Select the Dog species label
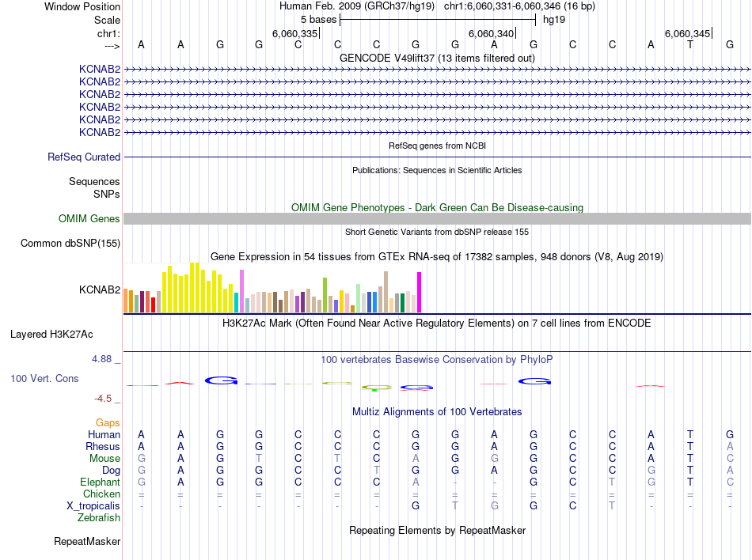 (111, 471)
